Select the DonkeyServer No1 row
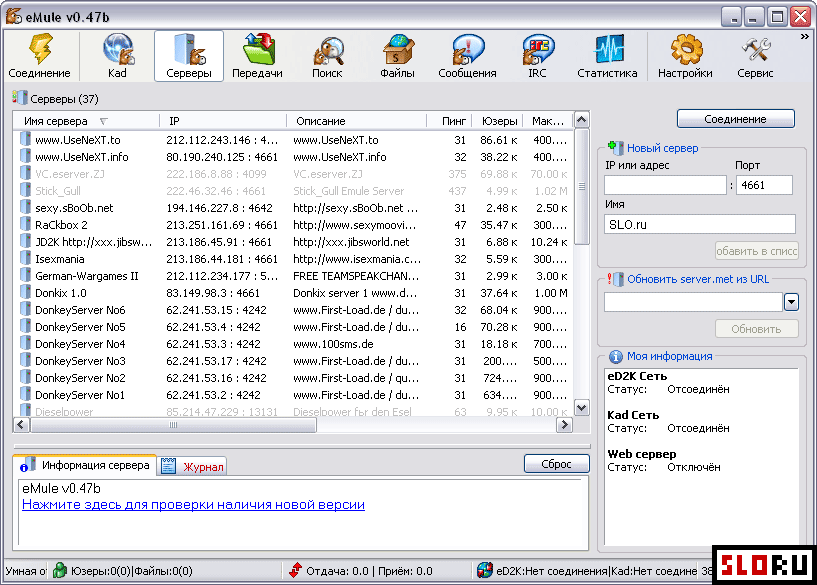Image resolution: width=817 pixels, height=585 pixels. tap(293, 395)
